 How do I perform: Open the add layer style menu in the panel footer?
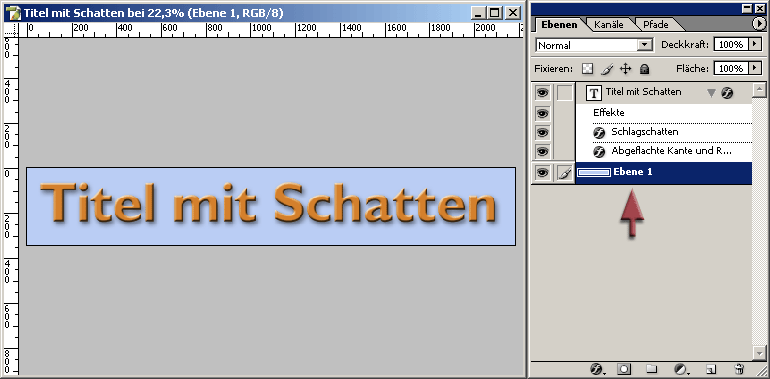(597, 369)
